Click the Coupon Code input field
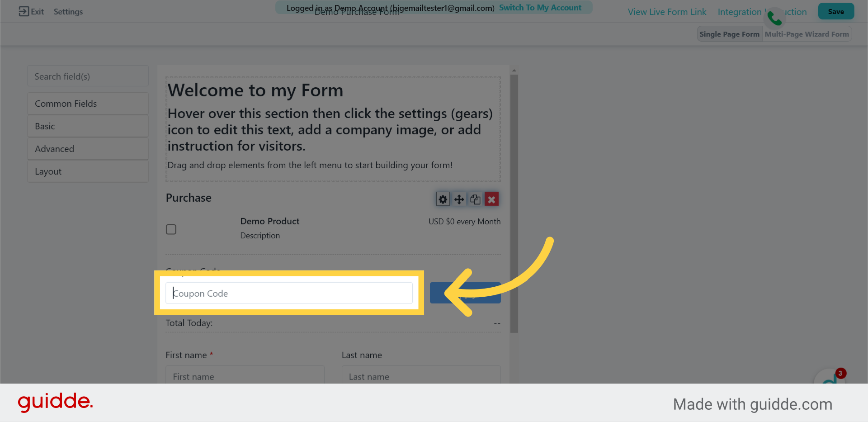The height and width of the screenshot is (422, 868). click(x=289, y=293)
